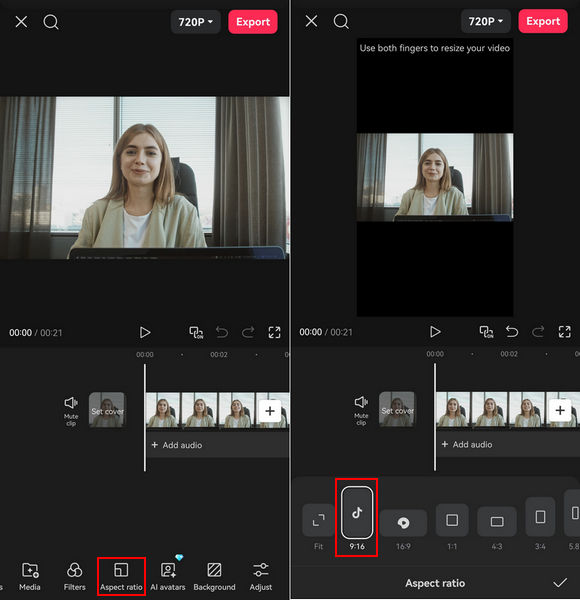Redo action on the right screen
Screen dimensions: 580x600
tap(538, 331)
